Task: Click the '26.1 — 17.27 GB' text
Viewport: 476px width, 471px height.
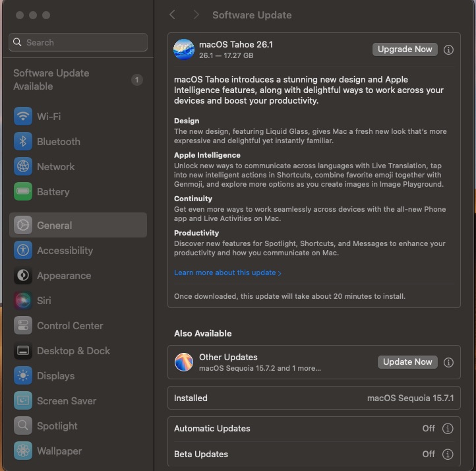Action: click(x=226, y=55)
